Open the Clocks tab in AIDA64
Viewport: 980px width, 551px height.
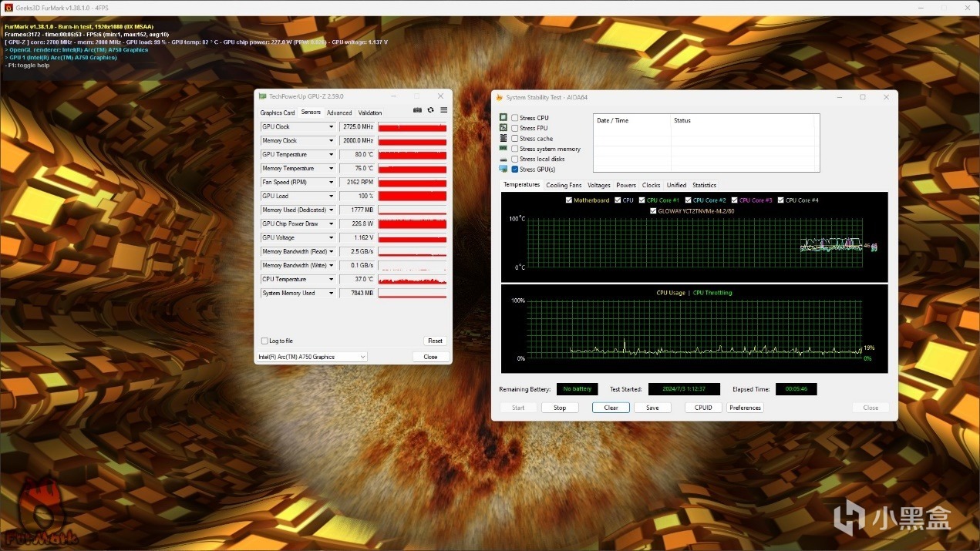652,185
